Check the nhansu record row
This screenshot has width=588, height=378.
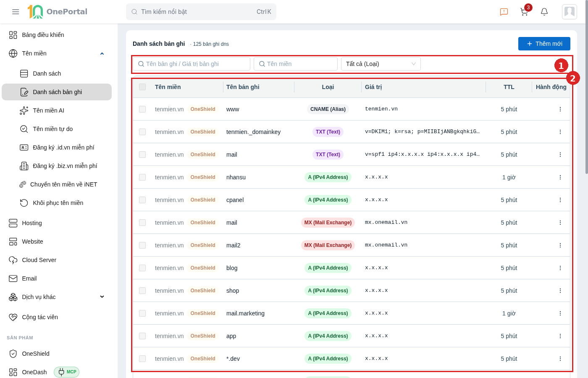(x=142, y=177)
